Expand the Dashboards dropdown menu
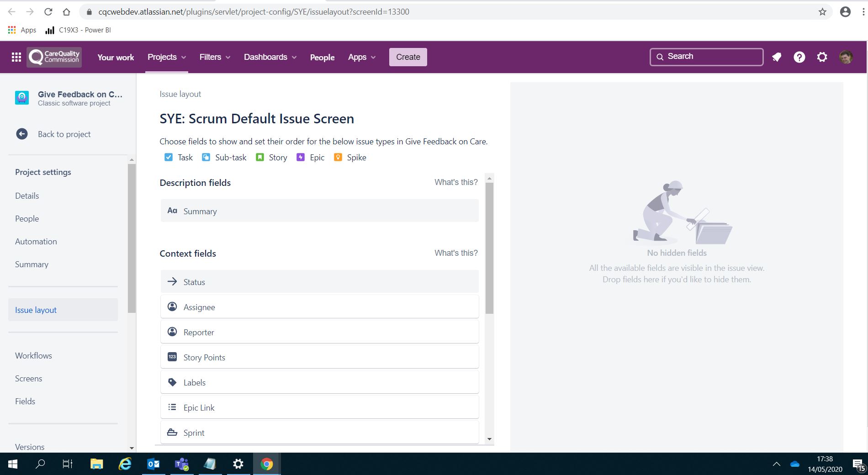Screen dimensions: 868x475 tap(270, 57)
